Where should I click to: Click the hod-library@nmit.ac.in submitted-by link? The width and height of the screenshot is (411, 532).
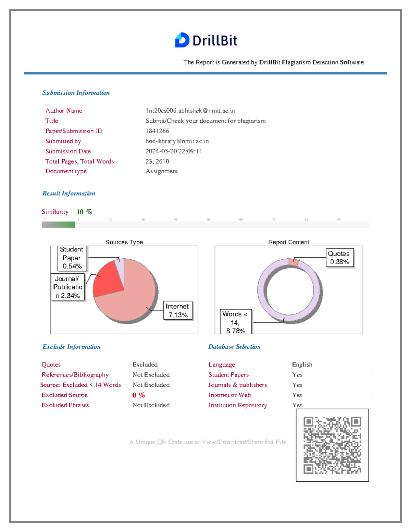coord(177,141)
